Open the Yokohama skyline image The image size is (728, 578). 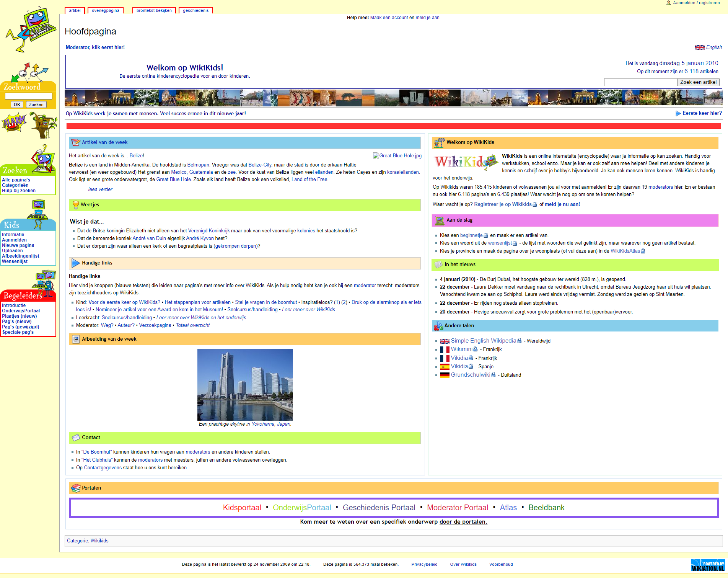[x=245, y=385]
